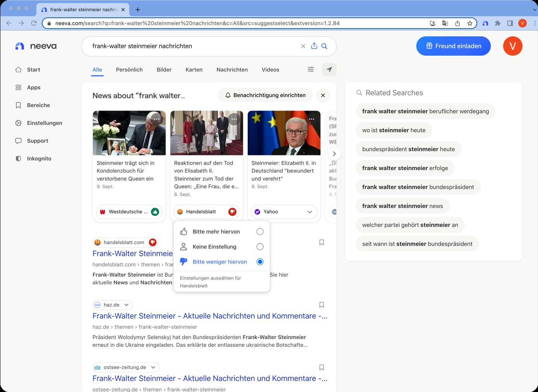Click the location arrow button
Image resolution: width=538 pixels, height=392 pixels.
click(329, 70)
